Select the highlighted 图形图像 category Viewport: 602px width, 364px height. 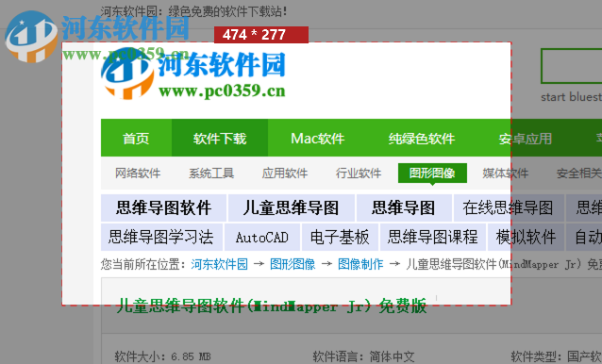[x=432, y=173]
